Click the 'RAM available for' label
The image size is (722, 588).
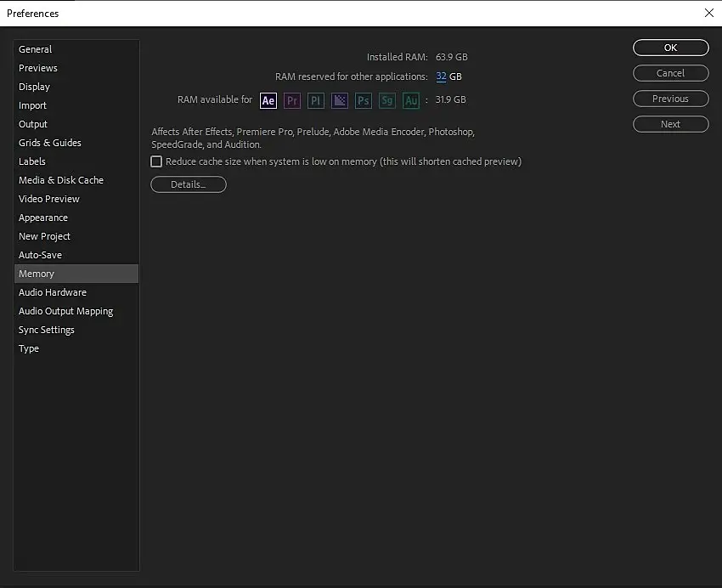pyautogui.click(x=215, y=99)
